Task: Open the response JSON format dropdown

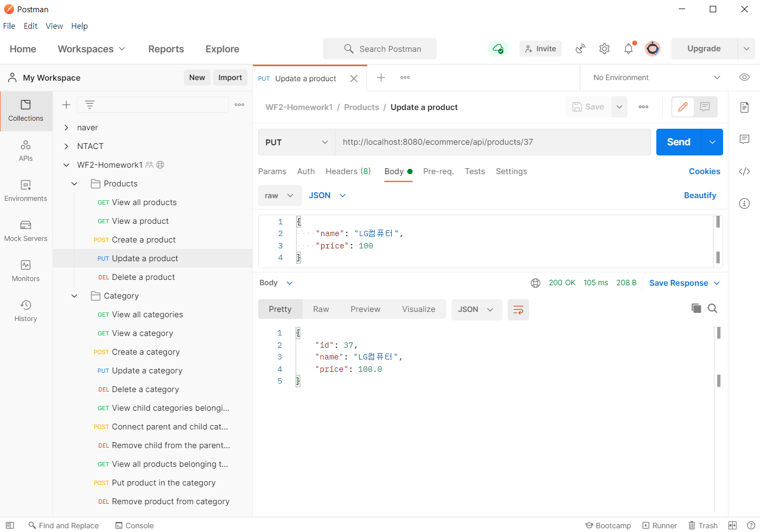Action: click(x=476, y=310)
